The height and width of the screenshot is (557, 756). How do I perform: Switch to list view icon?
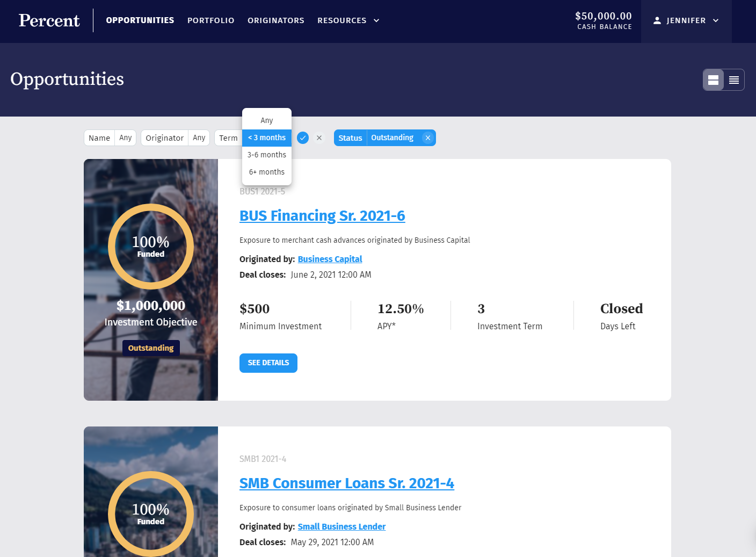(x=734, y=80)
